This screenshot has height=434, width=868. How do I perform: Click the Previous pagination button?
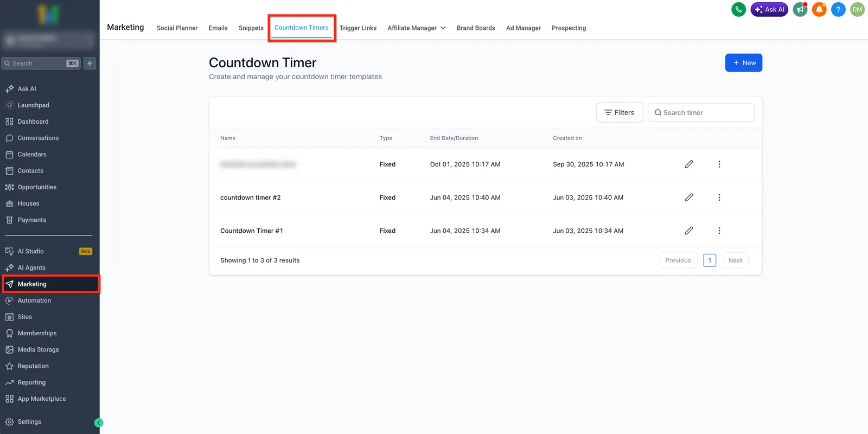tap(678, 260)
